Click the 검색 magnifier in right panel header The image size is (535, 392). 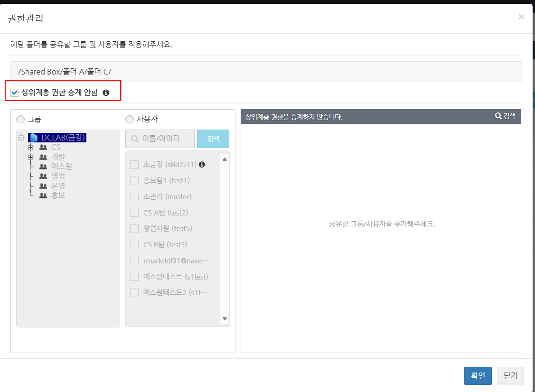(498, 116)
